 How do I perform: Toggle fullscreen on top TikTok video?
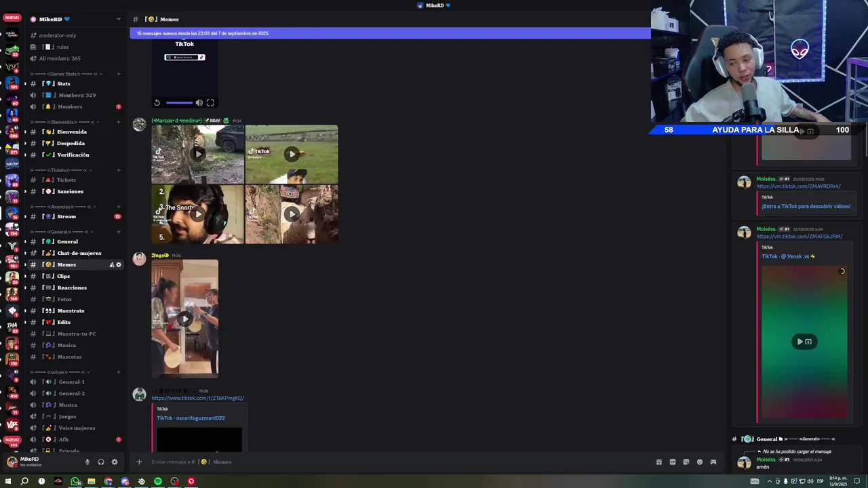(x=210, y=103)
